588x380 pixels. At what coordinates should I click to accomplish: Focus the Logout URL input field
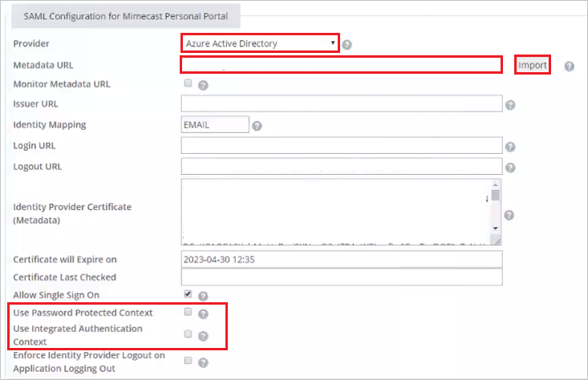tap(342, 166)
